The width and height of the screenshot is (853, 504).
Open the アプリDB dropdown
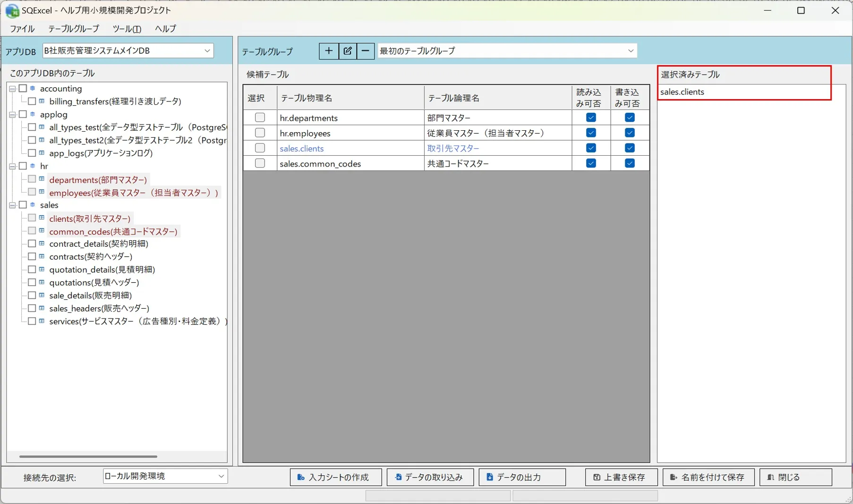click(128, 50)
